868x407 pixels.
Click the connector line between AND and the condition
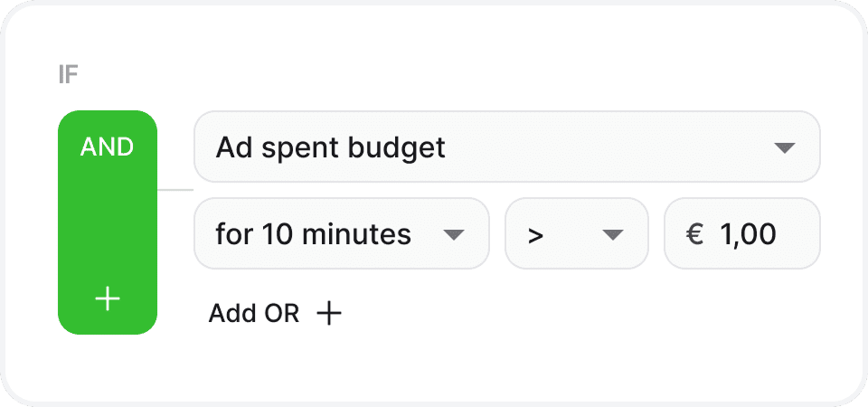point(175,190)
